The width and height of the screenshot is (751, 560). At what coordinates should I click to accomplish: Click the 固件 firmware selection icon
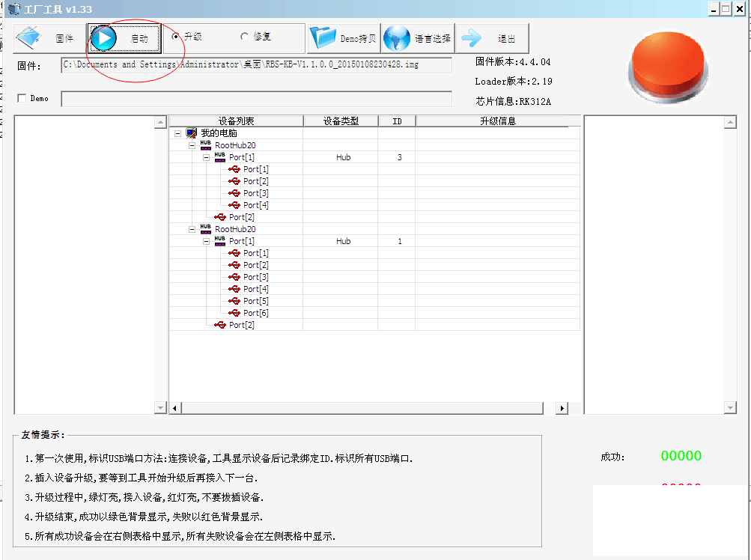tap(27, 37)
